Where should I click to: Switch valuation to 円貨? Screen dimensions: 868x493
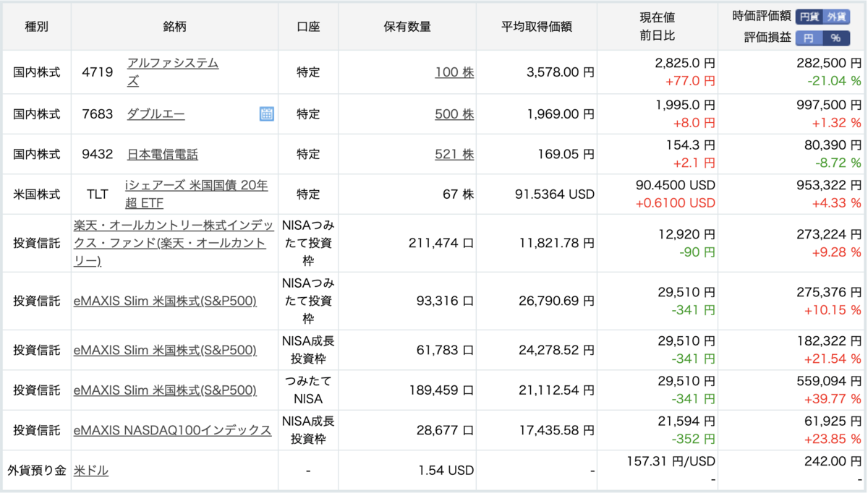tap(809, 17)
